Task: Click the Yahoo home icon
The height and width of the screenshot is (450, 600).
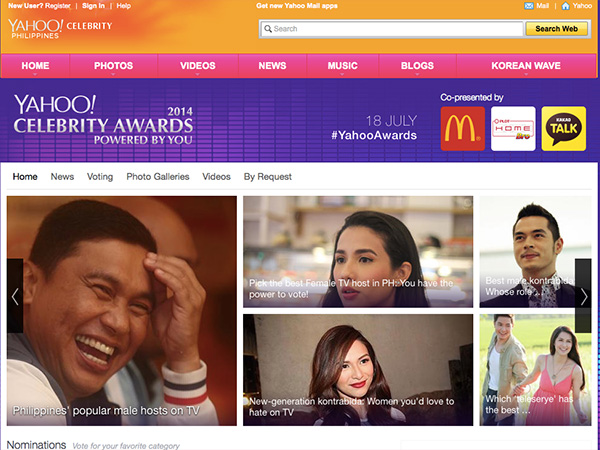Action: [565, 6]
